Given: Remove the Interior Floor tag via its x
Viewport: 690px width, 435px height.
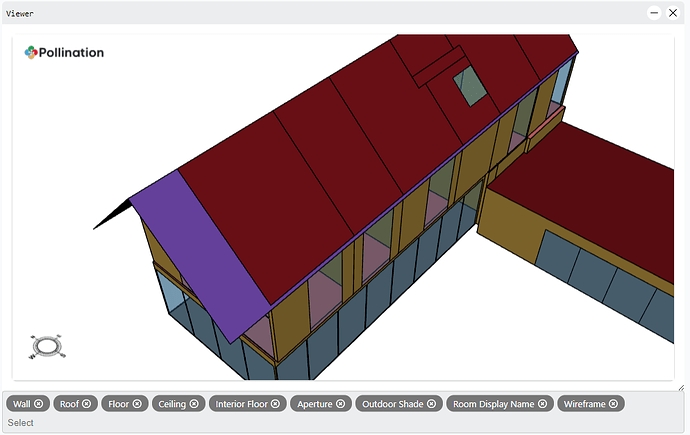Looking at the screenshot, I should coord(276,404).
